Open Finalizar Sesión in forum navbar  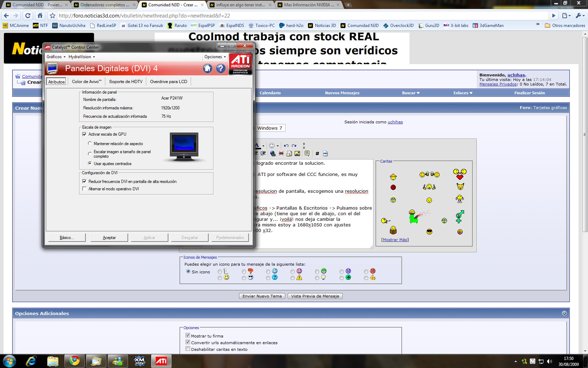point(530,93)
